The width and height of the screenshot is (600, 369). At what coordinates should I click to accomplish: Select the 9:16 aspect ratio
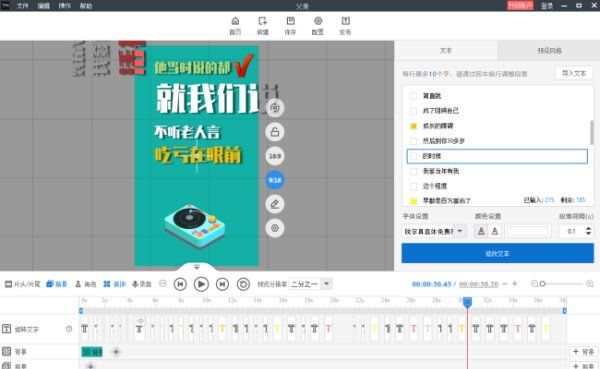pos(275,180)
